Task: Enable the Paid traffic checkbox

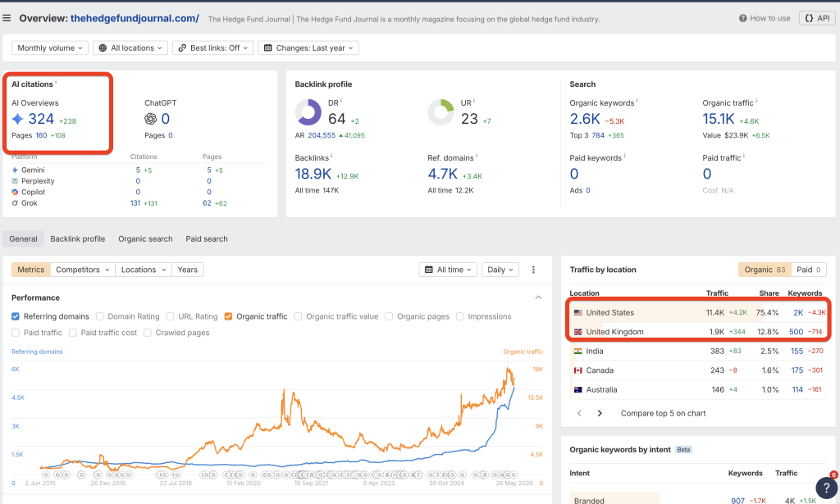Action: point(16,333)
